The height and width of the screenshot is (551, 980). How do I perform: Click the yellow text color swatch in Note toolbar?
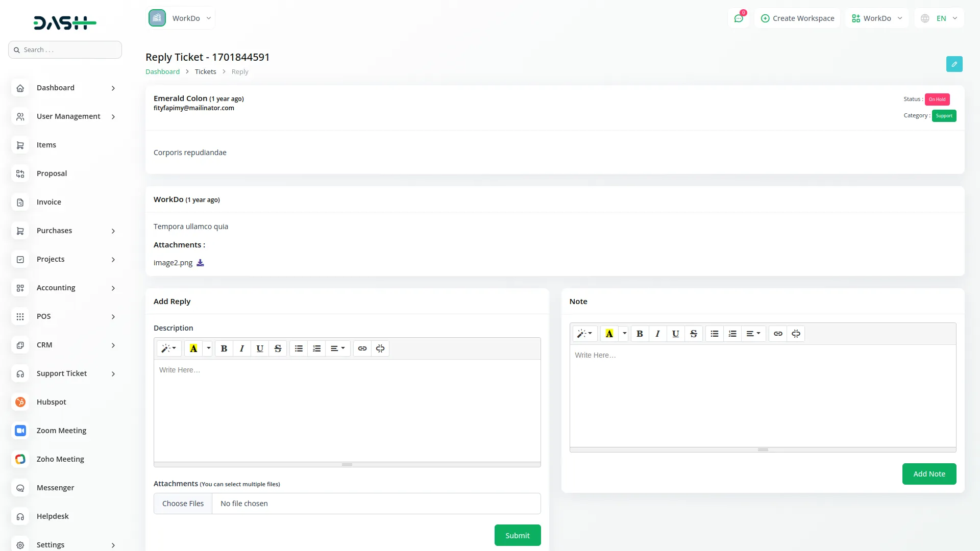(x=609, y=334)
